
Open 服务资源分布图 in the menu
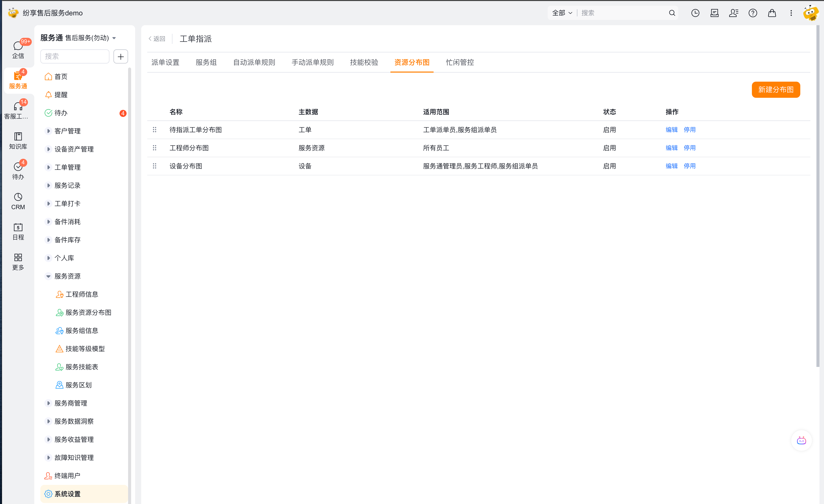coord(84,312)
